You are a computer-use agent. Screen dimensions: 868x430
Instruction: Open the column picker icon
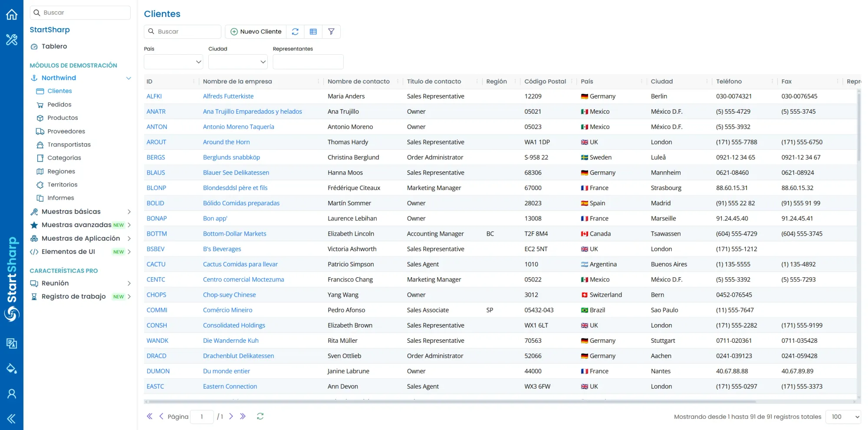(313, 31)
